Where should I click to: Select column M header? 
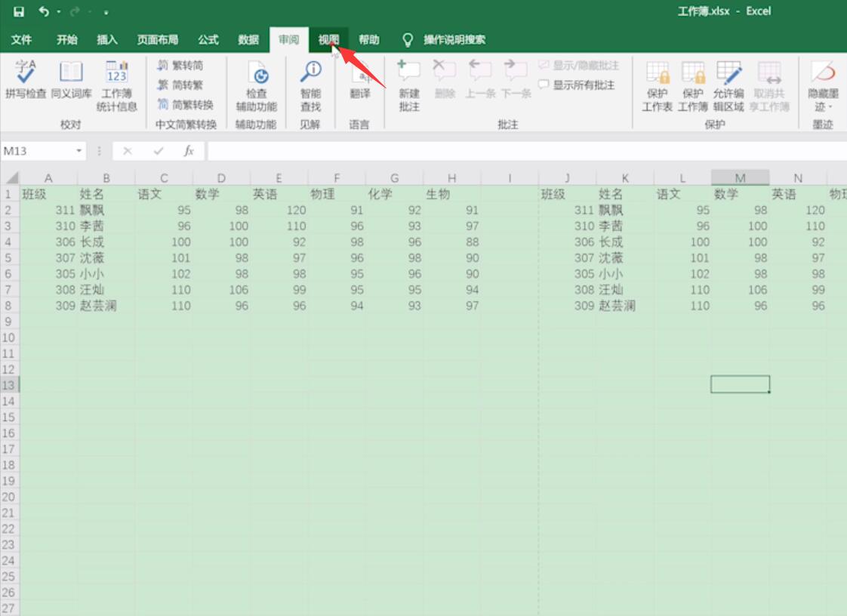(x=740, y=177)
